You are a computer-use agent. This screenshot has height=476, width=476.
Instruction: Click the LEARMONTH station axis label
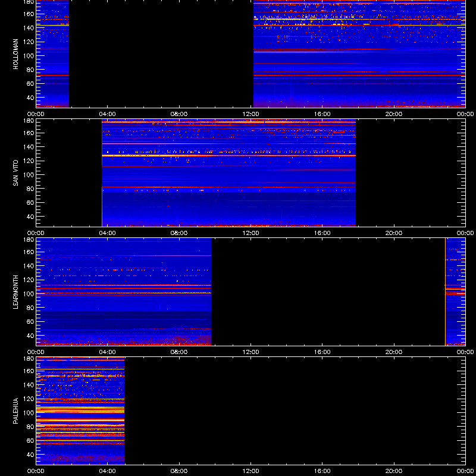click(x=15, y=292)
